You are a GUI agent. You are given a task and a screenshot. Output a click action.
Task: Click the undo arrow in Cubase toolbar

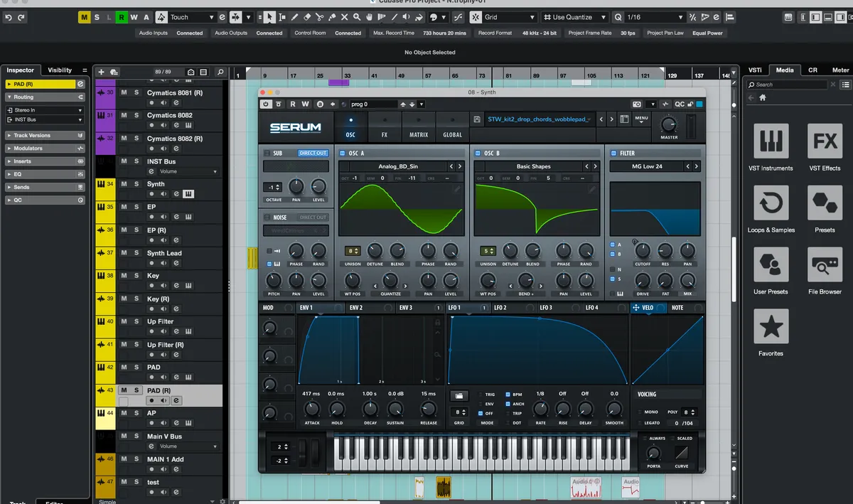click(x=8, y=17)
